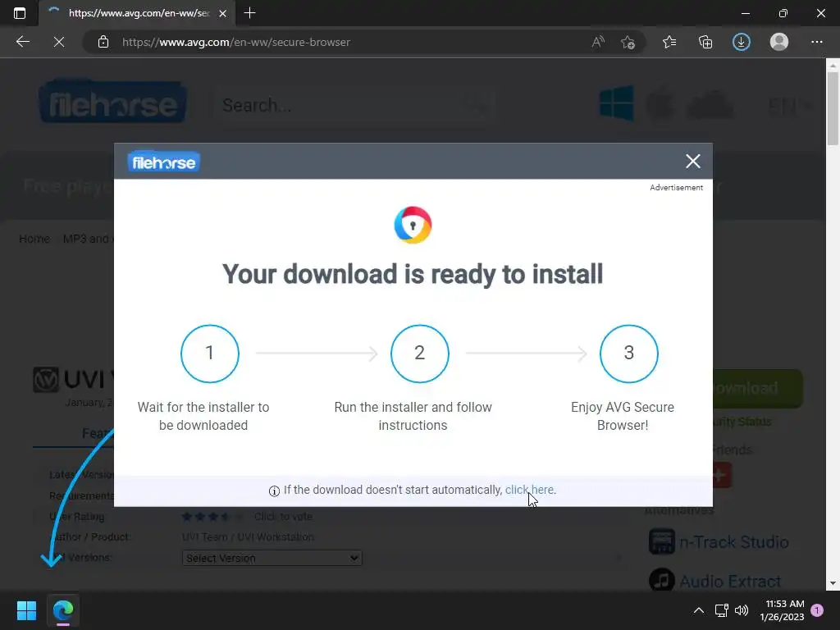Click the FileHorse logo in popup header
The image size is (840, 630).
click(x=164, y=162)
